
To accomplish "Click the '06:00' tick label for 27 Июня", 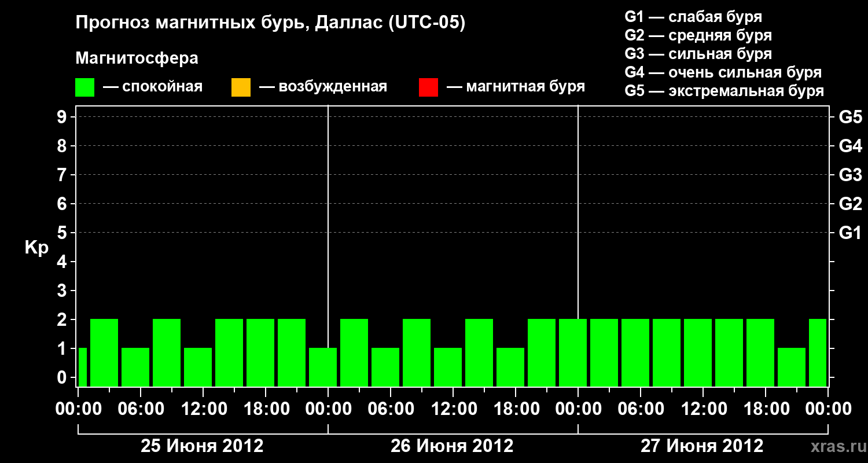I will [x=641, y=409].
